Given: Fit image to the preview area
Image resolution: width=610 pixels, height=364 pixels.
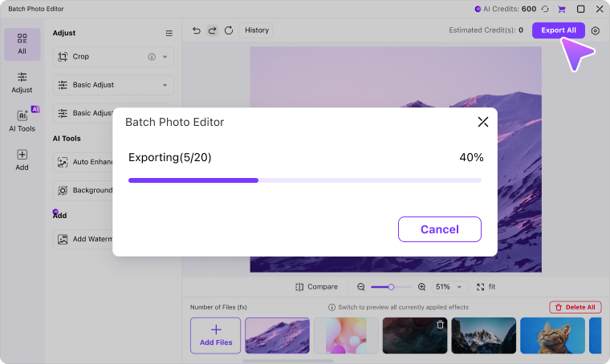Looking at the screenshot, I should pos(486,287).
